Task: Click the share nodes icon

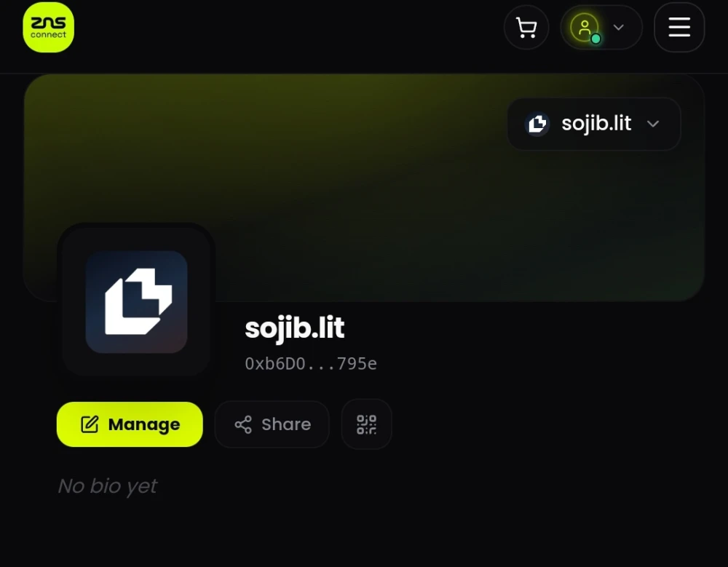Action: [x=243, y=424]
